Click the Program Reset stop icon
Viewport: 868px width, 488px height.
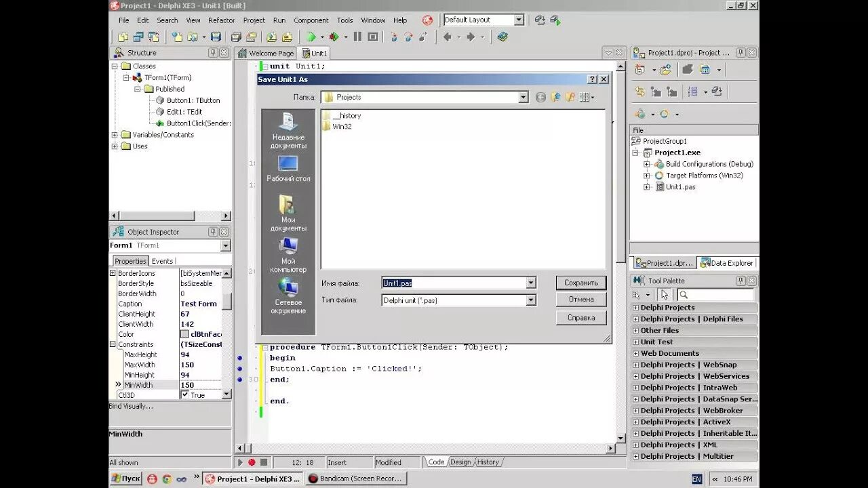[x=373, y=37]
